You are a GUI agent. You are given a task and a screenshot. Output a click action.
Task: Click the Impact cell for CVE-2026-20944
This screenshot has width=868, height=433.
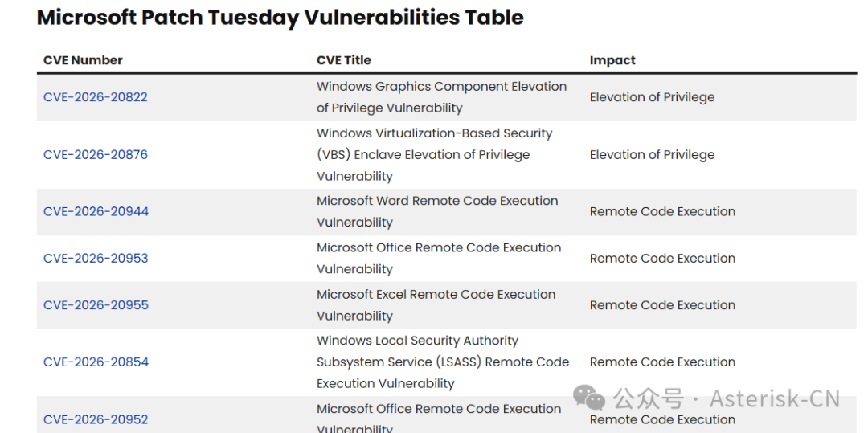(662, 211)
